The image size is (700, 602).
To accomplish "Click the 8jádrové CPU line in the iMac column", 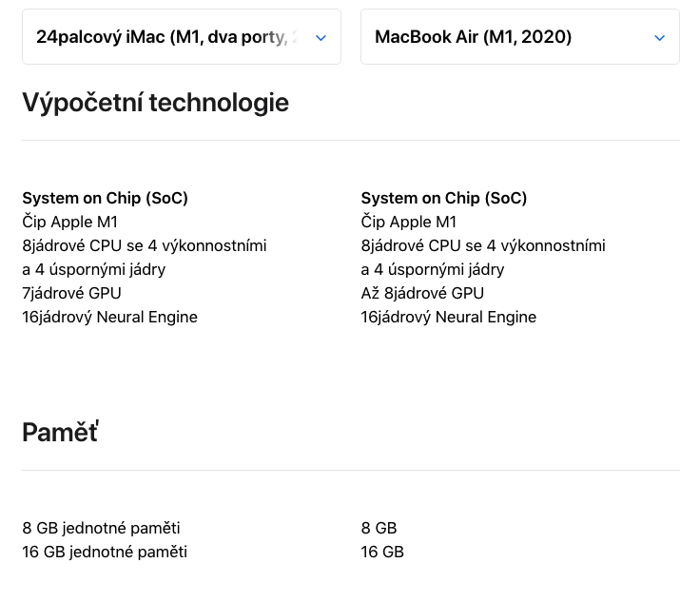I will [144, 245].
